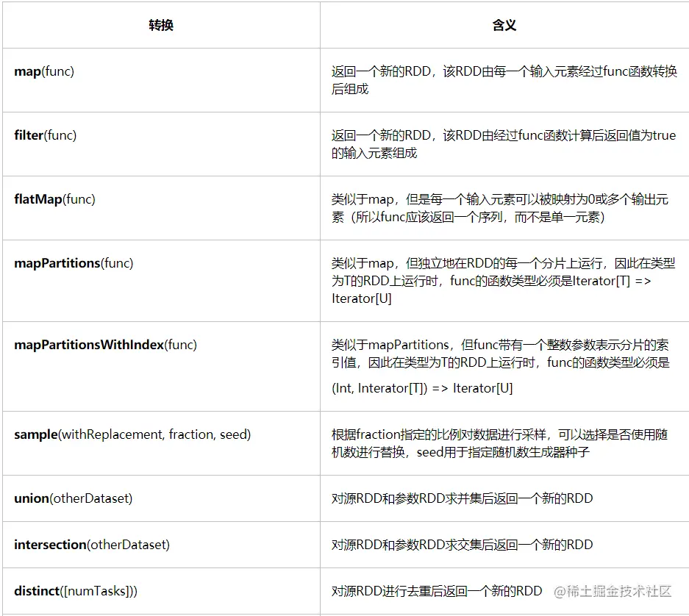Select the filter(func) cell
The width and height of the screenshot is (689, 616).
pos(161,144)
